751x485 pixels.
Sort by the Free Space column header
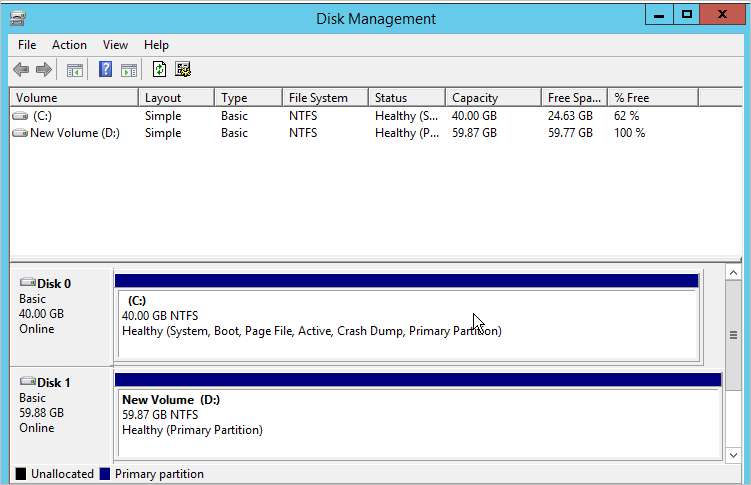[575, 98]
